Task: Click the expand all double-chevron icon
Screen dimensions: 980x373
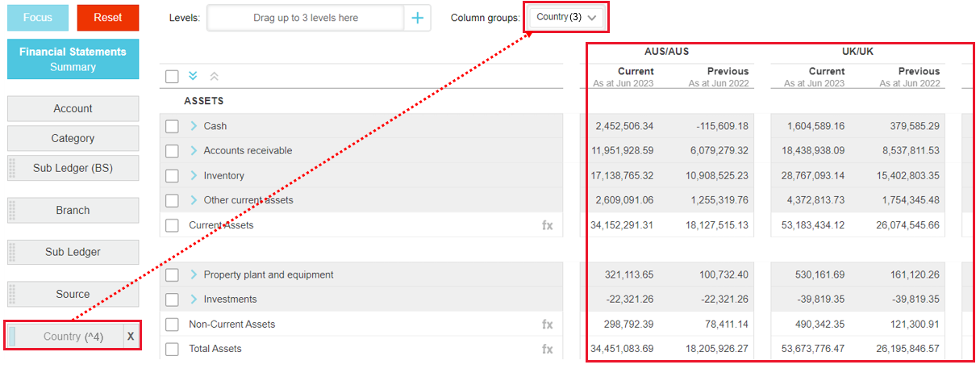Action: [x=193, y=77]
